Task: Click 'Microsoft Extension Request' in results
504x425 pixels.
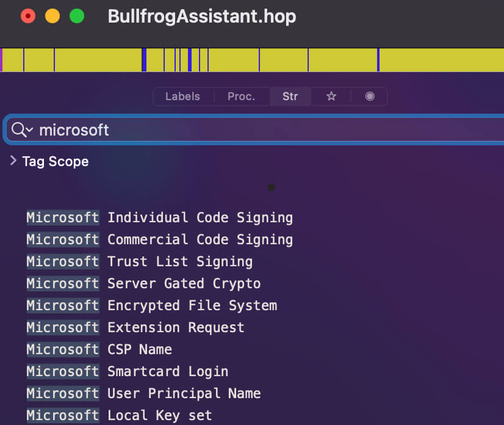Action: [x=135, y=327]
